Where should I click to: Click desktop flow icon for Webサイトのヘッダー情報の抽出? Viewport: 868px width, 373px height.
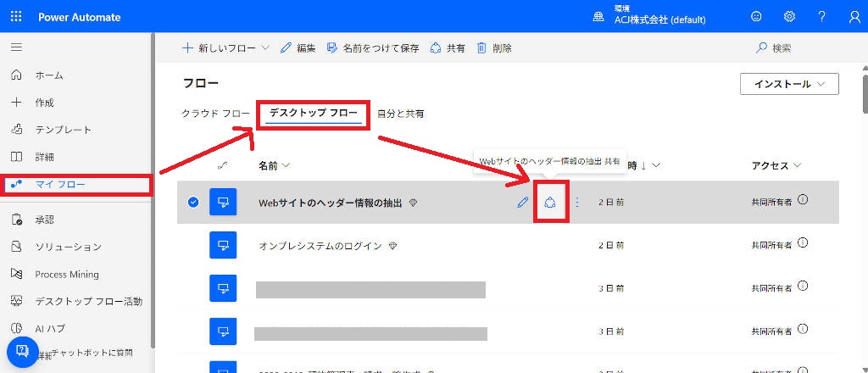pos(223,203)
